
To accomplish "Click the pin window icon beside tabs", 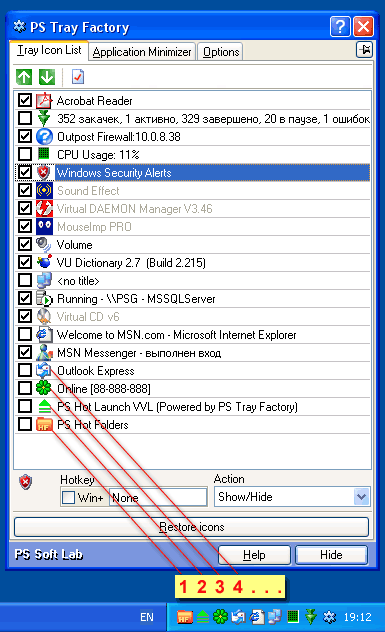I will (x=364, y=50).
